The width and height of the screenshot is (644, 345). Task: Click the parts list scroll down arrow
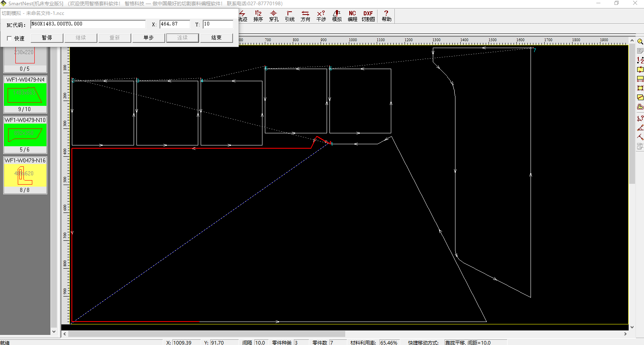54,331
